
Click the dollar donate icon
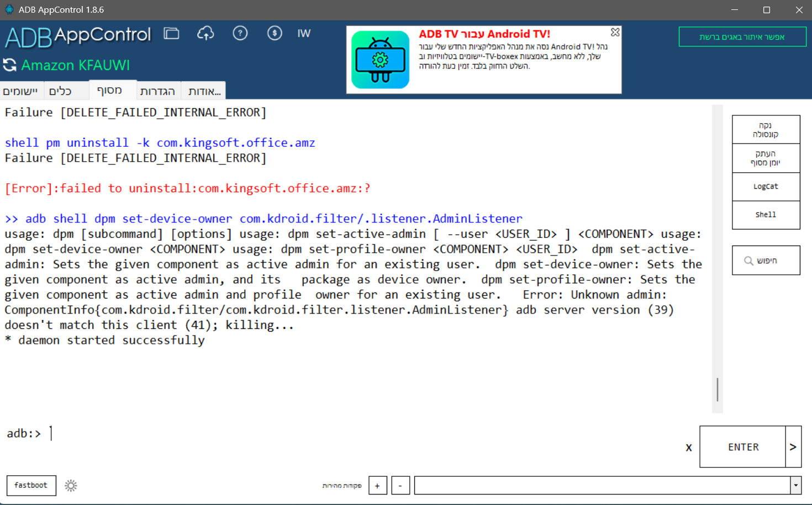click(x=275, y=34)
